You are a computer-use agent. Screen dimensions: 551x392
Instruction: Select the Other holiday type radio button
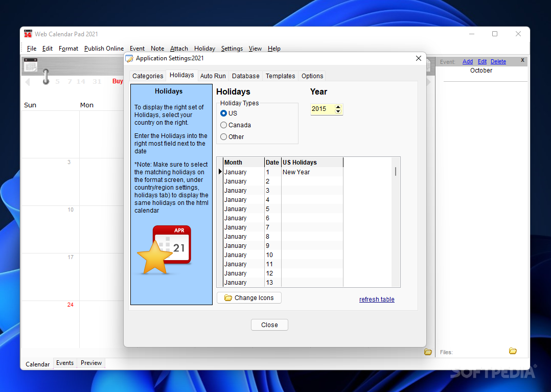click(223, 137)
